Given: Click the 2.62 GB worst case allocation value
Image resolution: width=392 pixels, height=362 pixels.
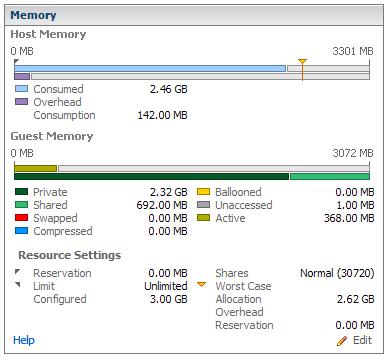Looking at the screenshot, I should point(356,299).
